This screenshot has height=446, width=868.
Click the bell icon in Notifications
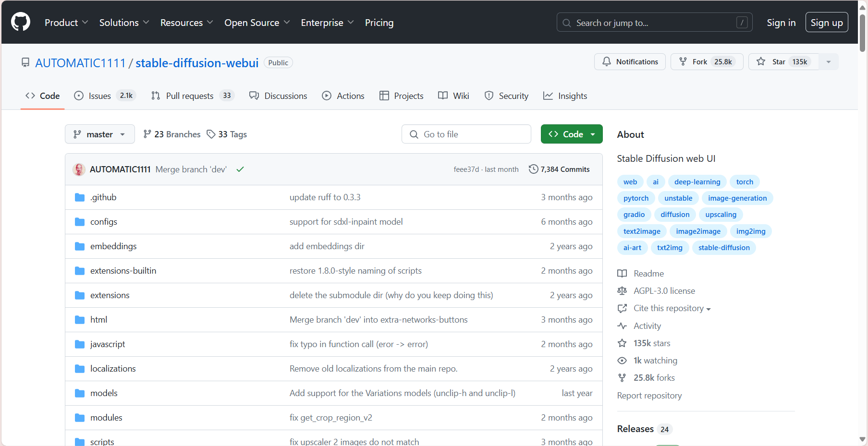click(x=607, y=61)
